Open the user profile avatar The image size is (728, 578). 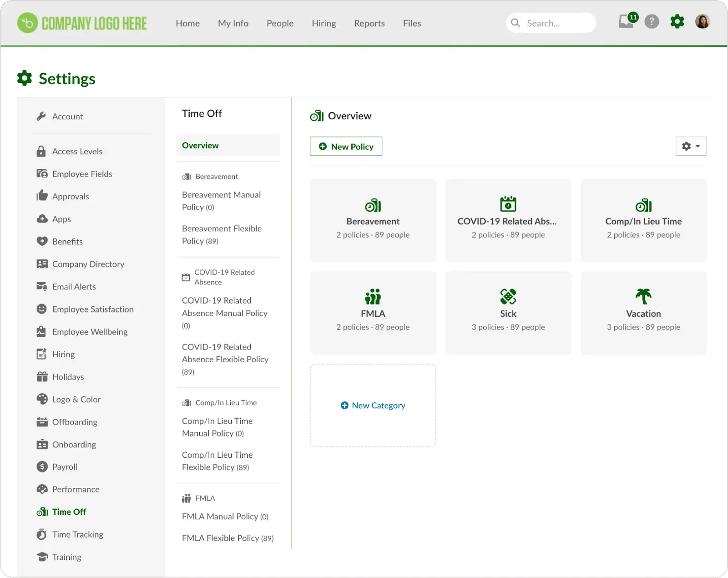pyautogui.click(x=703, y=21)
